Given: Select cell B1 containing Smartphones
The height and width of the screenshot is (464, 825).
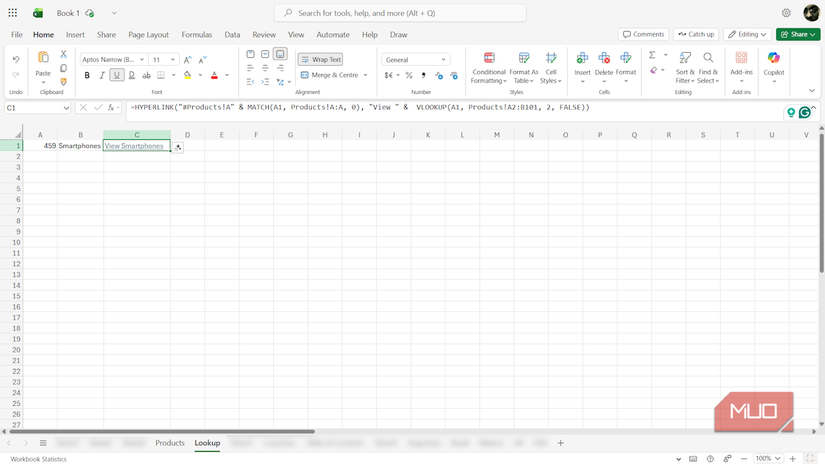Looking at the screenshot, I should (x=80, y=146).
